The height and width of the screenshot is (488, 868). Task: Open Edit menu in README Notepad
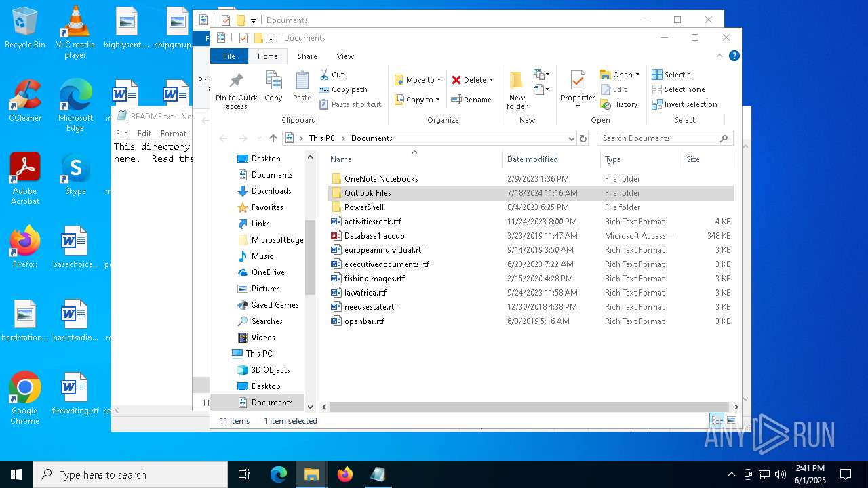pos(144,134)
